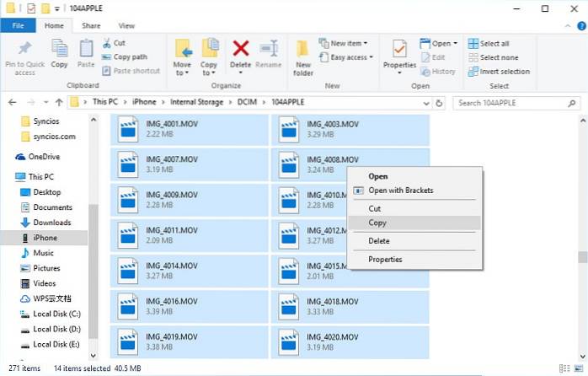Click the Rename icon in Organize group
This screenshot has height=376, width=588.
coord(269,50)
